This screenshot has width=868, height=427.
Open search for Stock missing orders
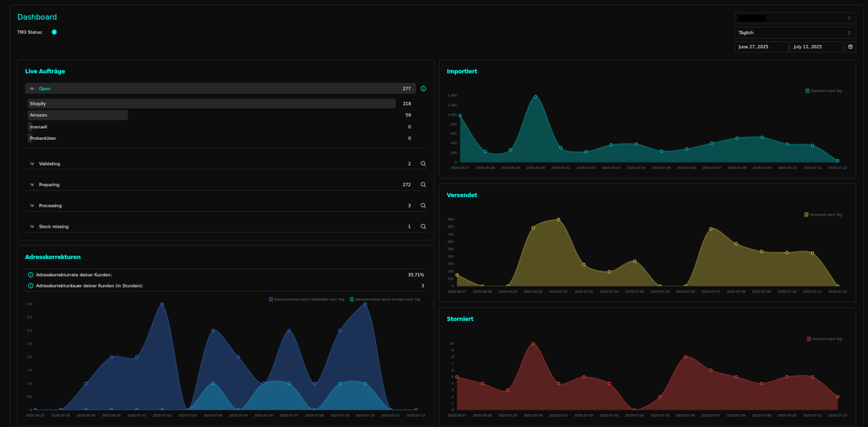pos(423,226)
